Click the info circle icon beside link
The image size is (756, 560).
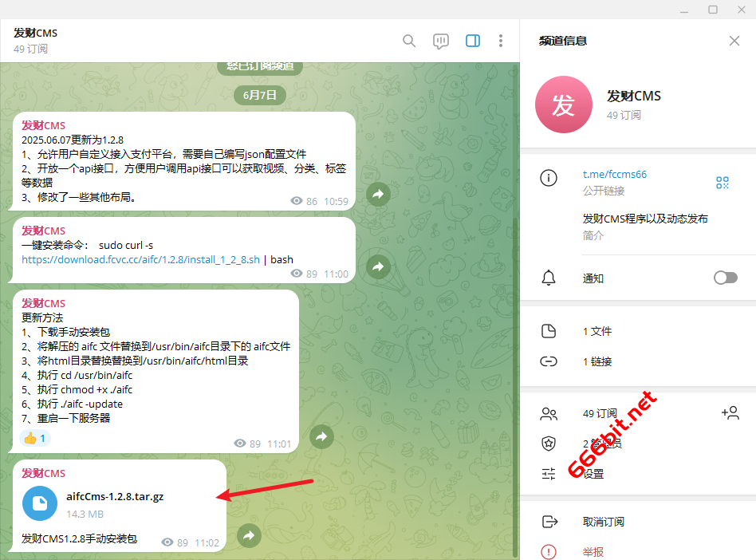[x=549, y=178]
